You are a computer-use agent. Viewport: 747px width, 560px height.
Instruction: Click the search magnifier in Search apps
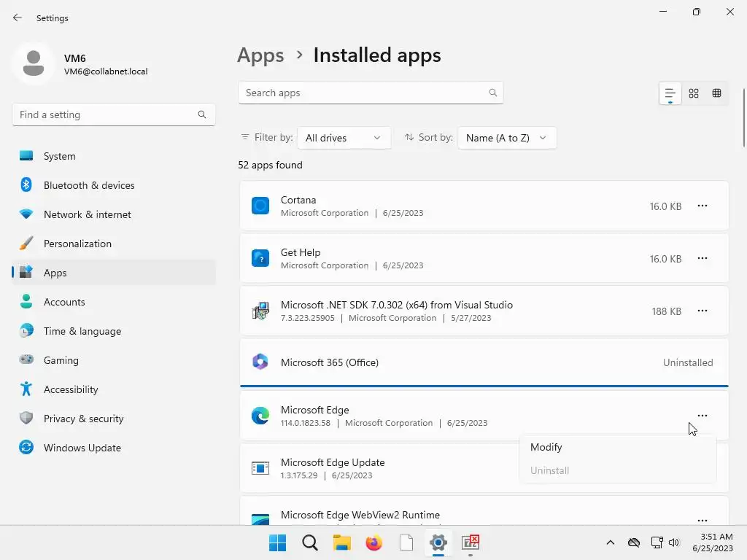pos(493,93)
